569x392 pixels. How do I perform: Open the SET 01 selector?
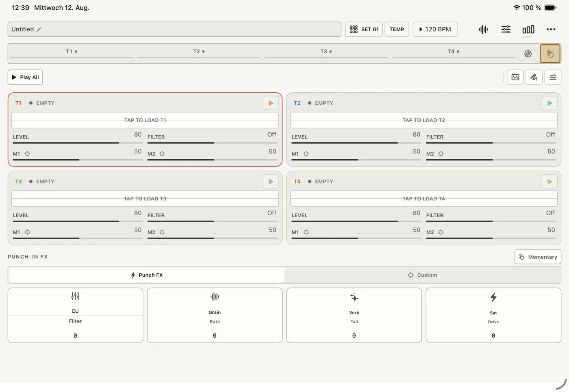[x=364, y=29]
